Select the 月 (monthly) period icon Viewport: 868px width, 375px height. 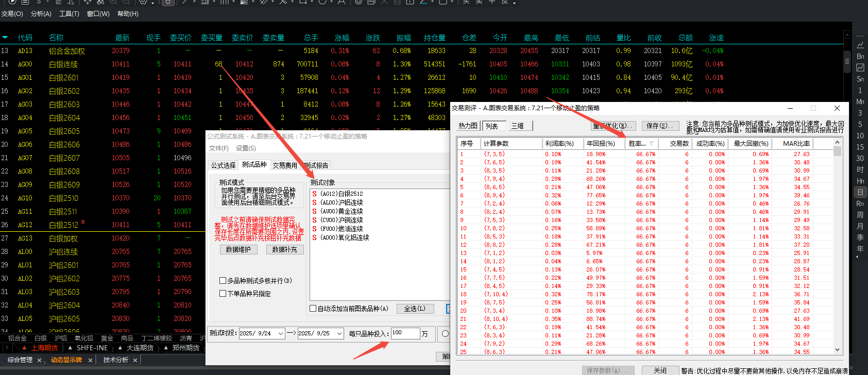pyautogui.click(x=860, y=226)
